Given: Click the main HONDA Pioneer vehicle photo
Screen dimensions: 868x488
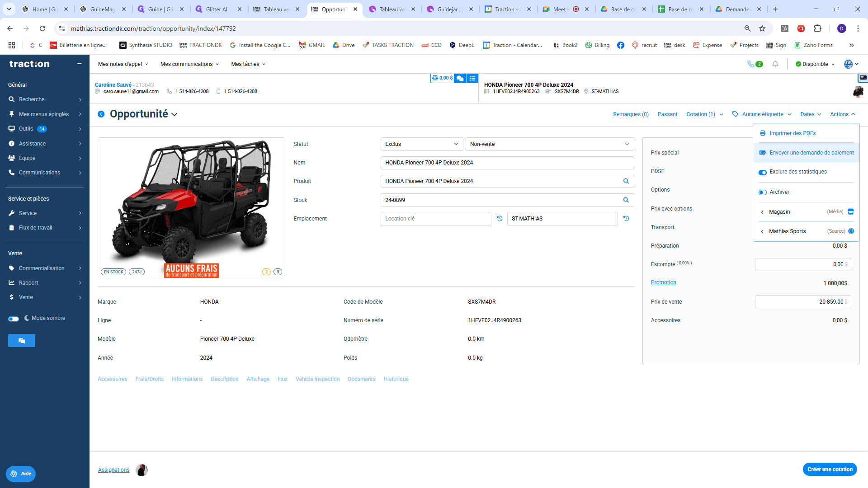Looking at the screenshot, I should [191, 208].
